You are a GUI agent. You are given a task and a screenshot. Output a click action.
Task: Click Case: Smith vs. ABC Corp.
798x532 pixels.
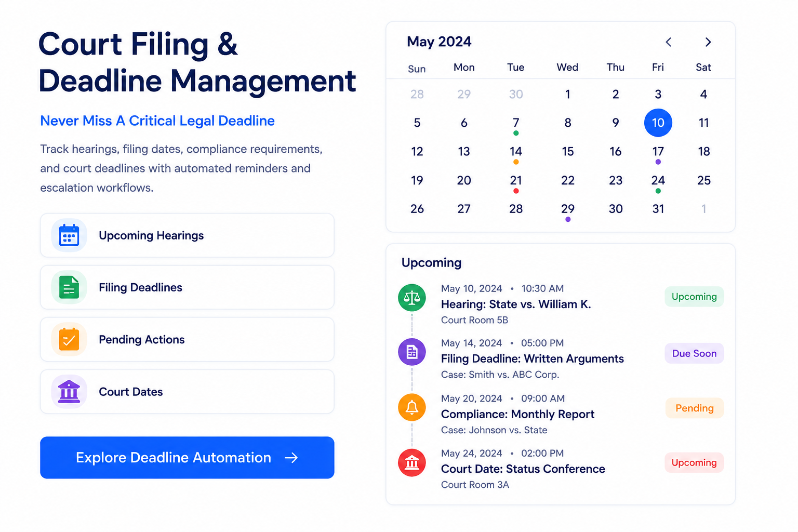coord(500,375)
